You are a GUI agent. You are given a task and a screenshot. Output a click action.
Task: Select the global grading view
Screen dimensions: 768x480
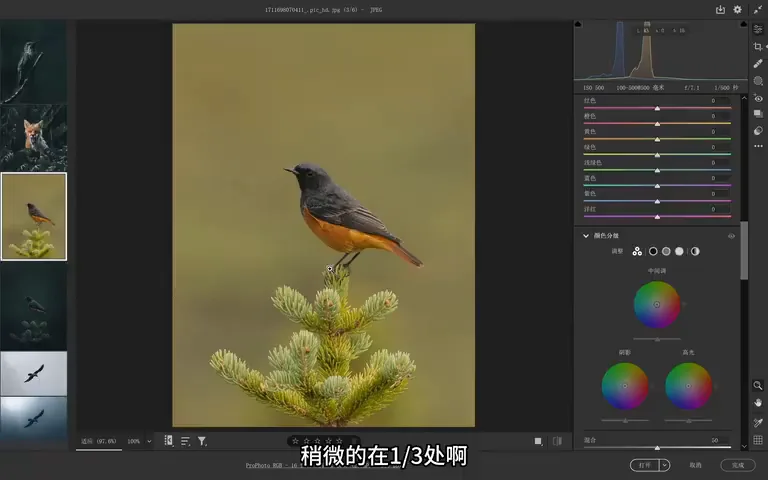[695, 251]
